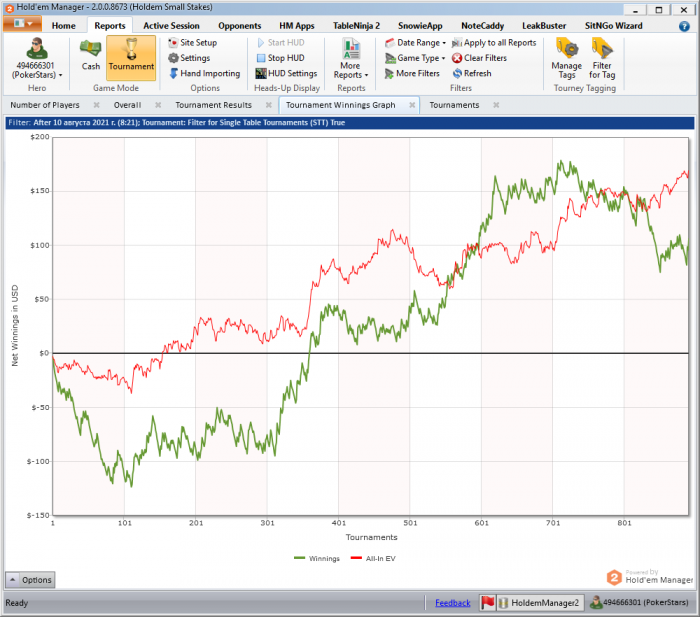Image resolution: width=700 pixels, height=617 pixels.
Task: Expand the Options panel at bottom left
Action: pos(30,580)
